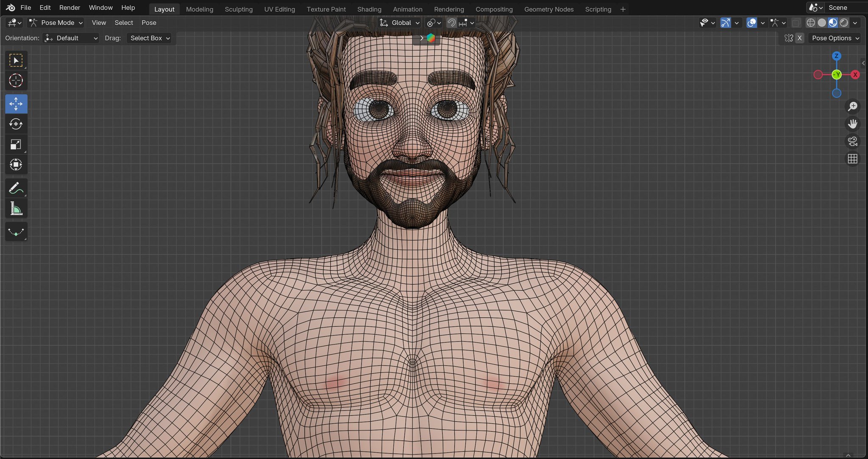
Task: Switch perspective/orthographic grid icon
Action: [852, 159]
